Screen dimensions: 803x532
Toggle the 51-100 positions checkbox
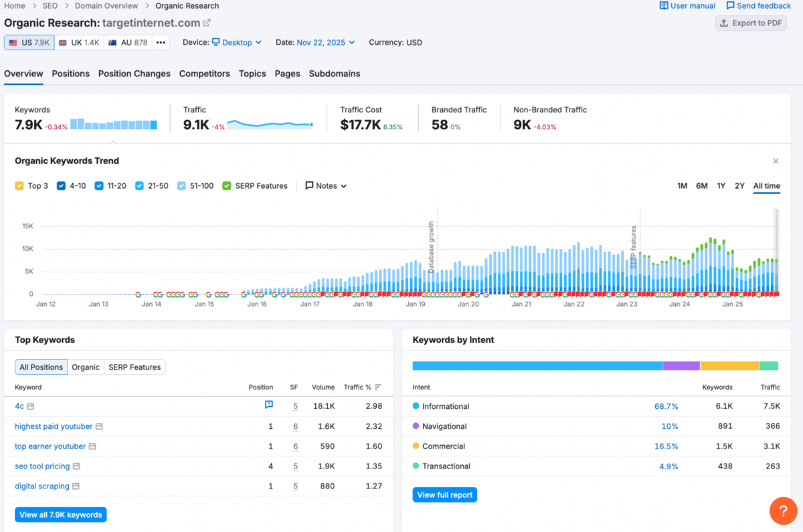click(x=182, y=186)
